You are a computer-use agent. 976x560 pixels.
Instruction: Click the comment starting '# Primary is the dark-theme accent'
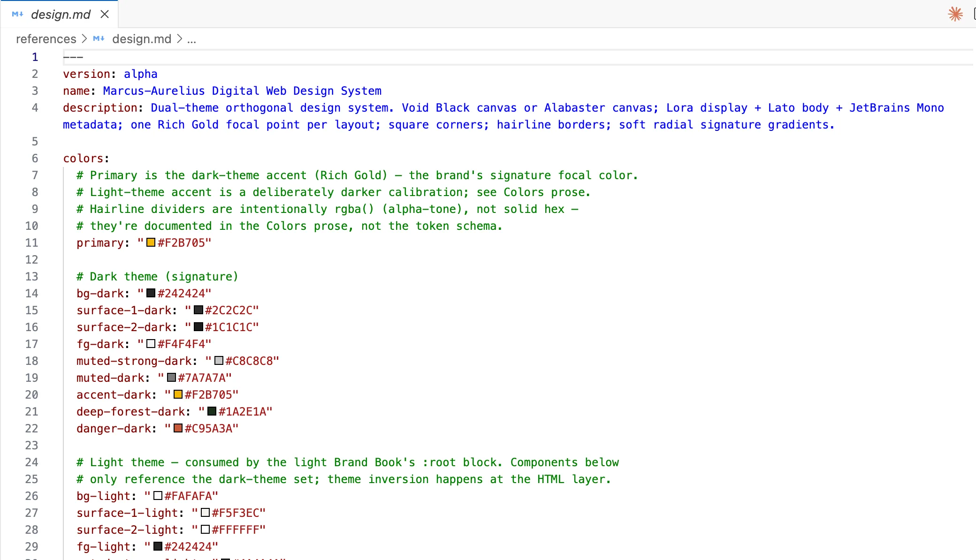[x=357, y=175]
